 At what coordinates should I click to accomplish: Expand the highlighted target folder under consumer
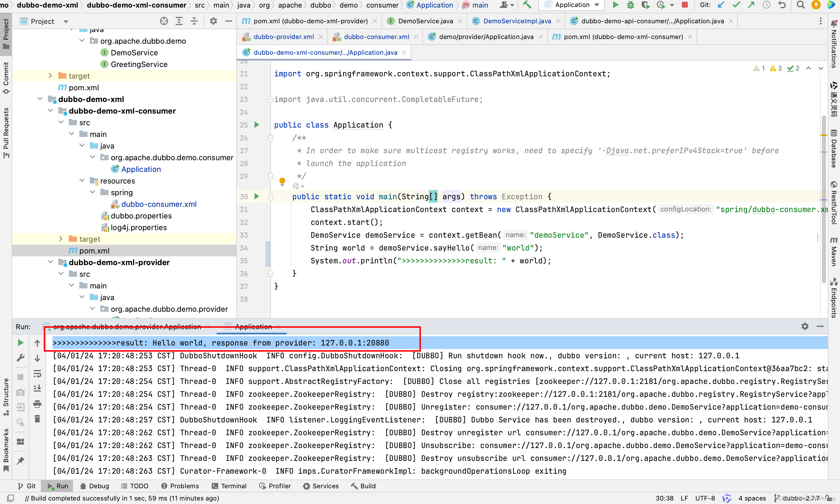click(61, 239)
